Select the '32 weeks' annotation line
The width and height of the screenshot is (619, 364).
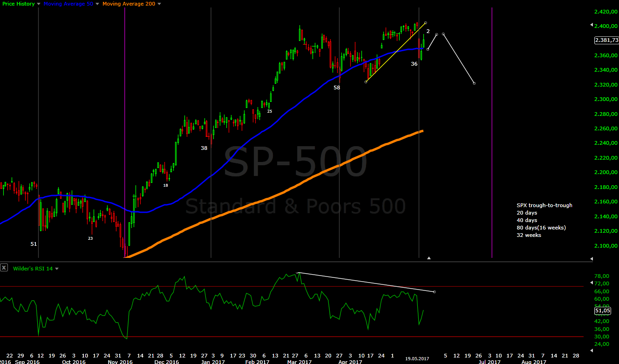point(529,235)
